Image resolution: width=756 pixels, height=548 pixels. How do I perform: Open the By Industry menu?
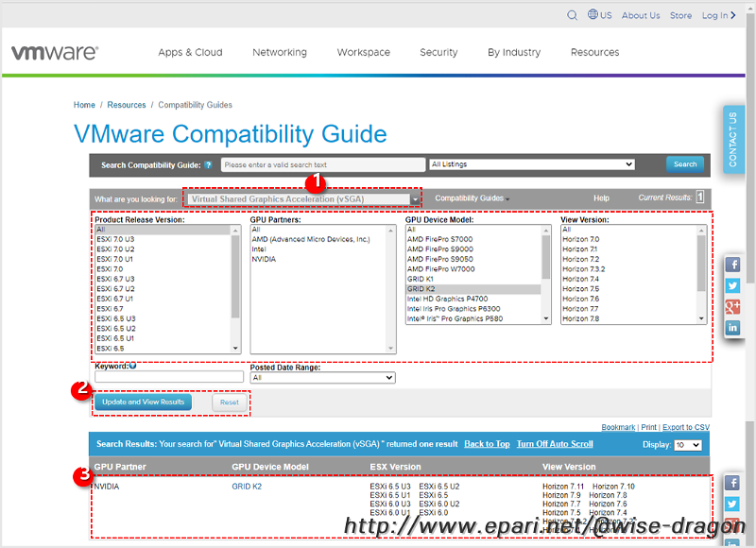(x=514, y=52)
